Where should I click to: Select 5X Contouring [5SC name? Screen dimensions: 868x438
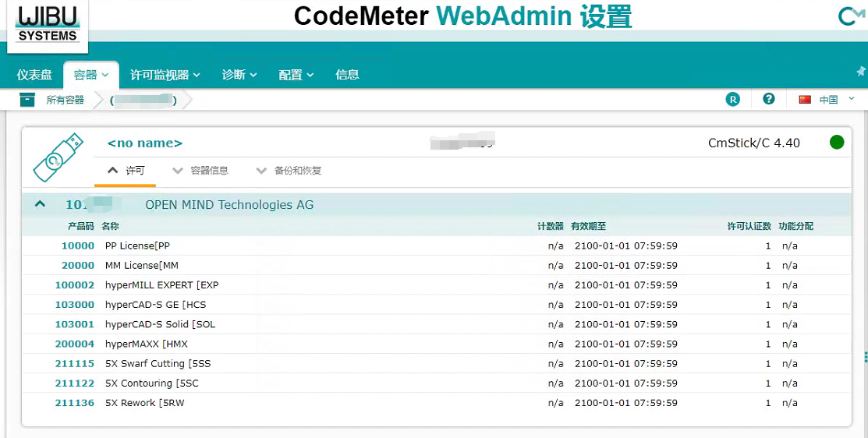point(151,383)
